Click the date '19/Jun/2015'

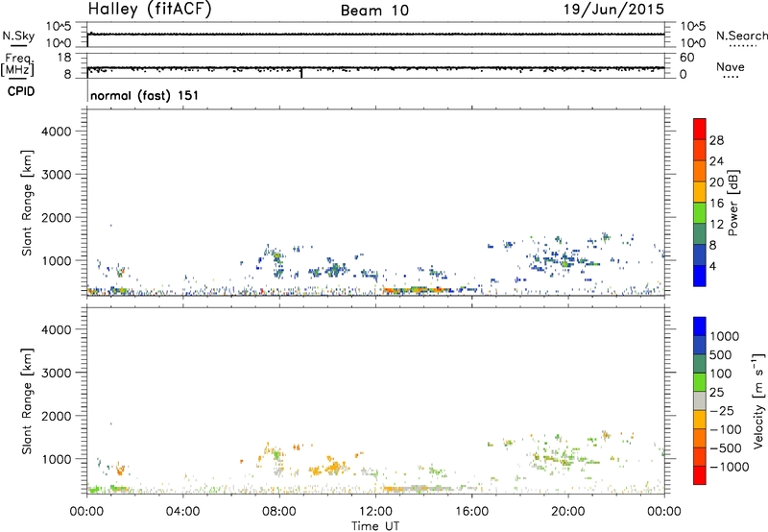613,10
